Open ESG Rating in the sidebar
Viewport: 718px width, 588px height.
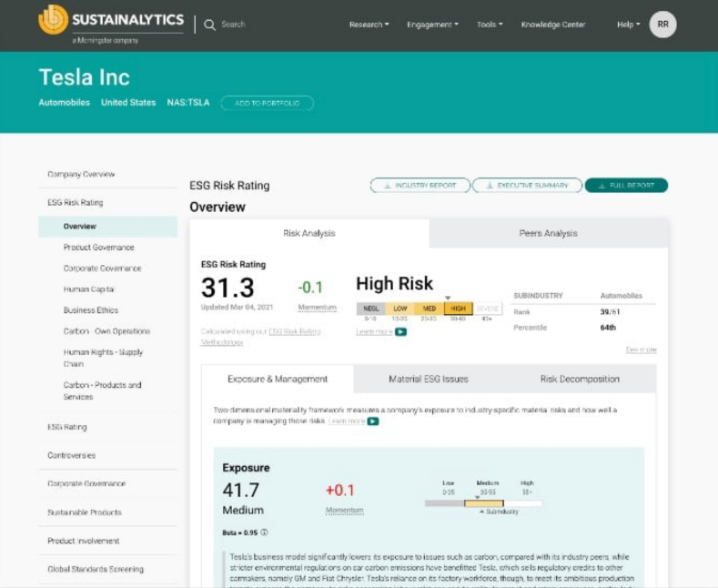click(67, 427)
